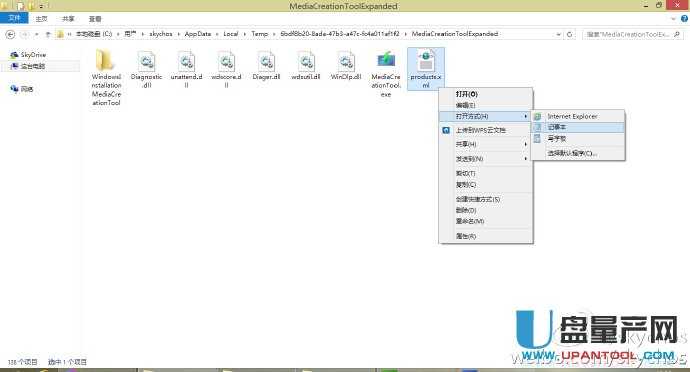
Task: Click the New Folder quick access icon
Action: 31,6
